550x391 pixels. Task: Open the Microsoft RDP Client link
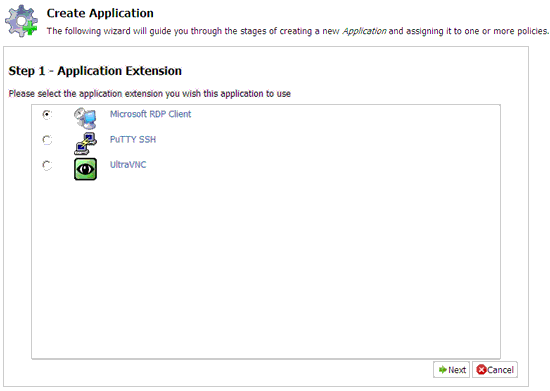coord(150,114)
